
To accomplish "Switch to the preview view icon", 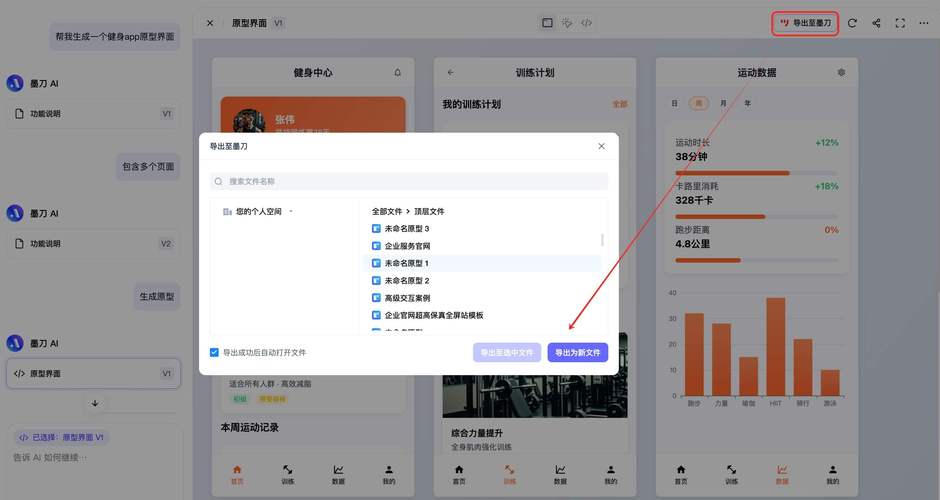I will 547,23.
